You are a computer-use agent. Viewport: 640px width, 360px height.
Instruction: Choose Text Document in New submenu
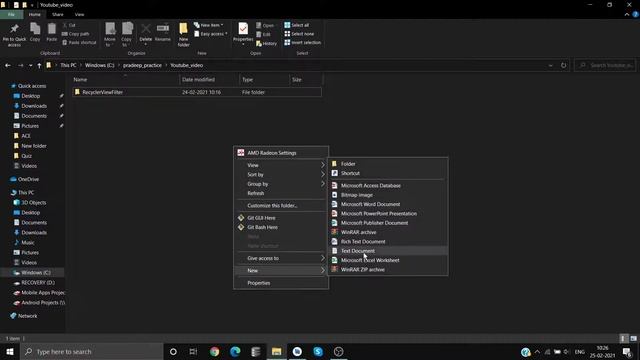[x=388, y=251]
